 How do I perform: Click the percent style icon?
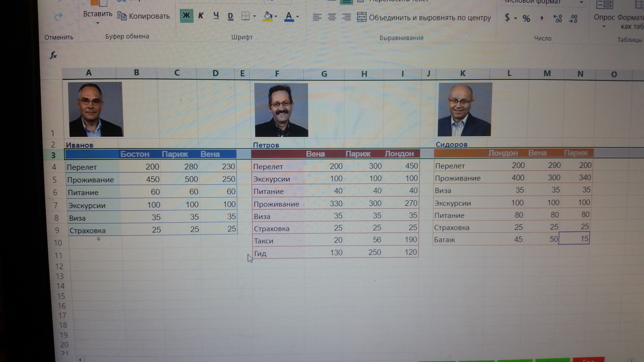526,19
